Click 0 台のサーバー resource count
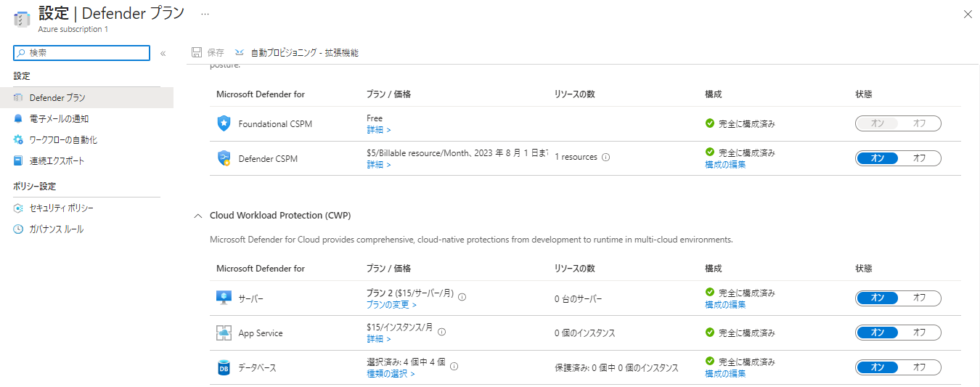980x387 pixels. (x=579, y=298)
